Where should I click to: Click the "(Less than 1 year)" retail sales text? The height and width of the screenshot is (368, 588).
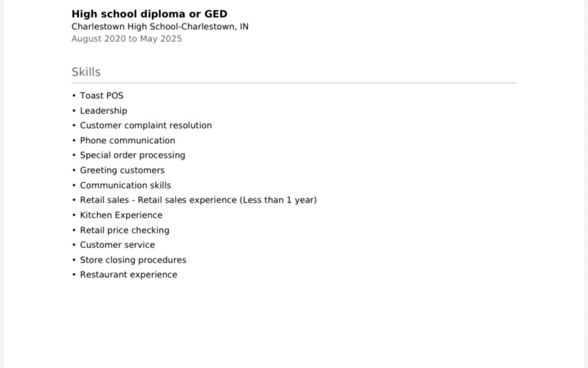[x=278, y=200]
